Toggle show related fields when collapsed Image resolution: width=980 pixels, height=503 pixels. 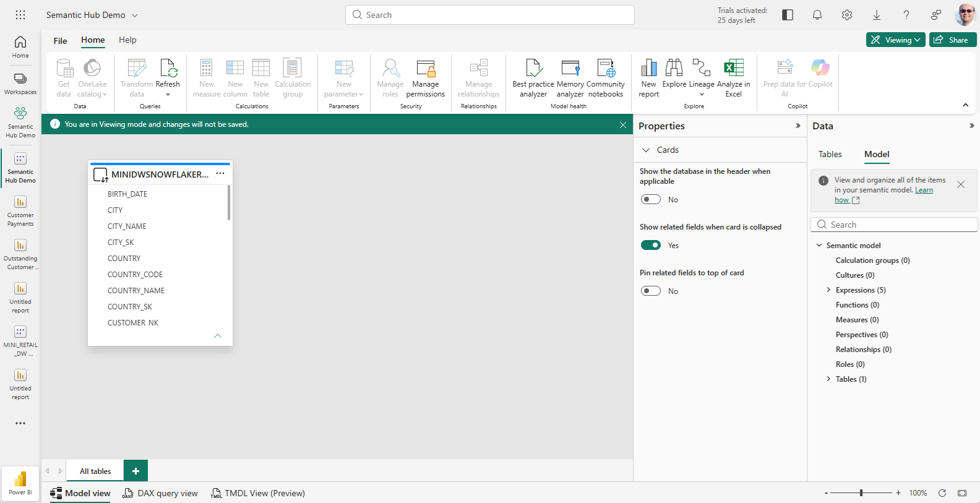click(651, 245)
